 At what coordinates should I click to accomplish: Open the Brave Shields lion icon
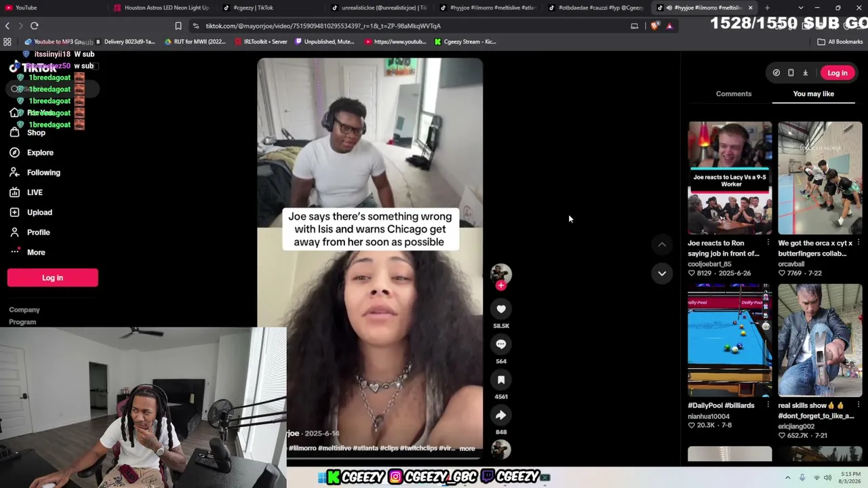pyautogui.click(x=654, y=26)
